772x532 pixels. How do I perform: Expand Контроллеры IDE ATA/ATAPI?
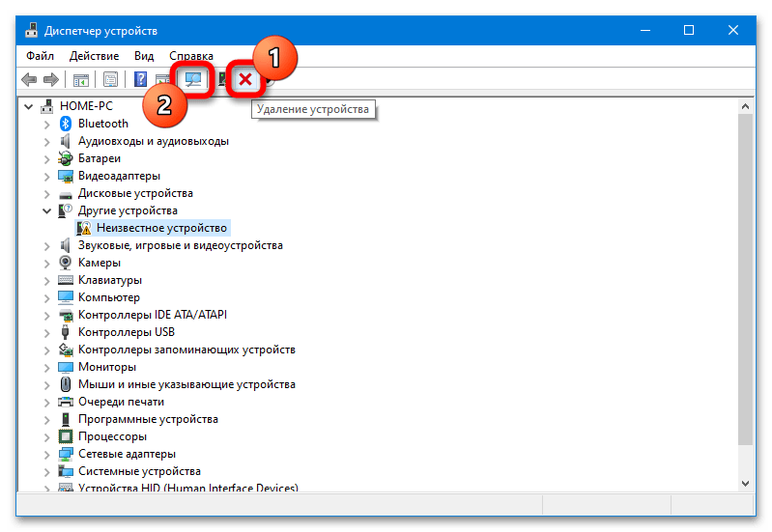(x=46, y=315)
